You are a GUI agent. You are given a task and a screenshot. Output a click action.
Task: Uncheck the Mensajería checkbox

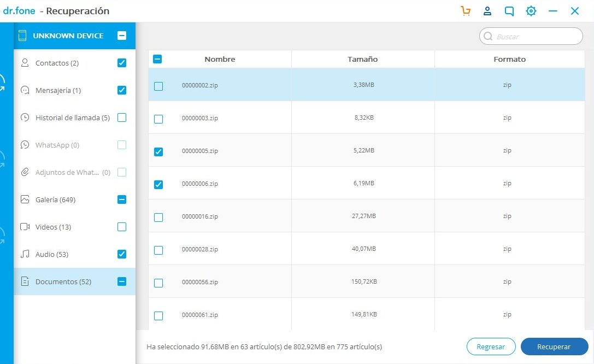coord(122,90)
